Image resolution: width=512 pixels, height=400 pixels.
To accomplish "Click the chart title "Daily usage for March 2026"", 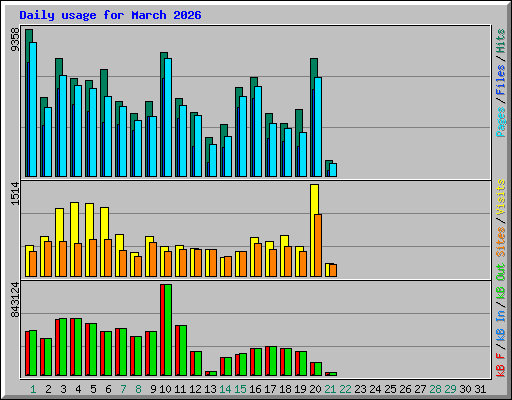I will [x=110, y=15].
